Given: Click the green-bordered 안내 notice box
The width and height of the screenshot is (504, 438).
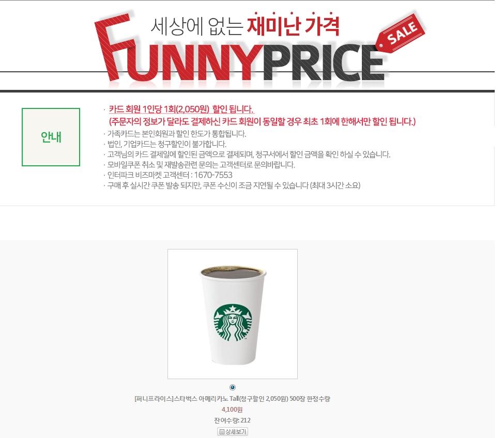Looking at the screenshot, I should point(51,137).
